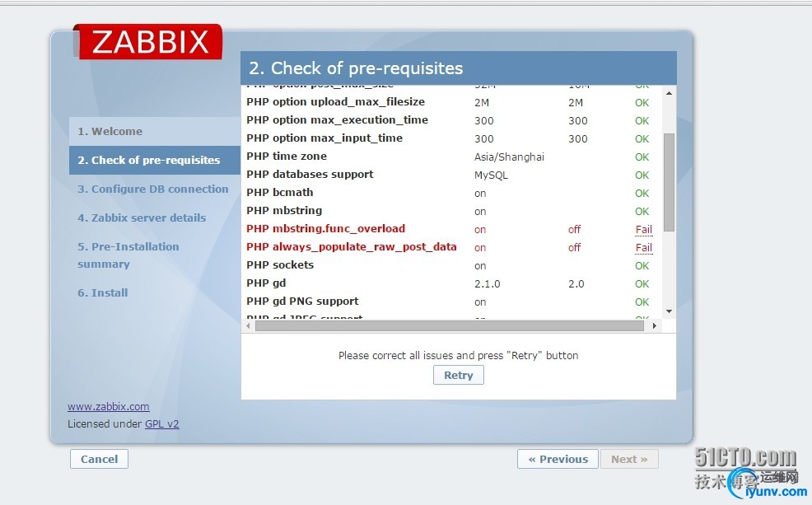
Task: Click the Retry button
Action: tap(459, 375)
